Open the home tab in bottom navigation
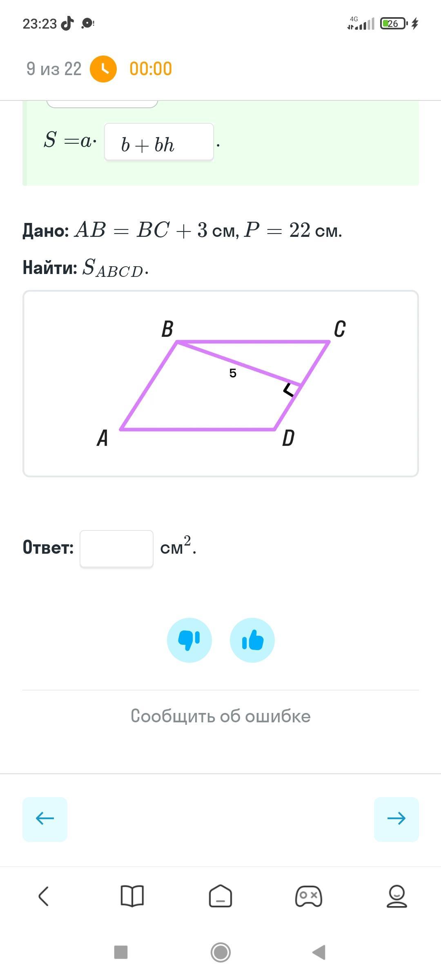 [220, 896]
